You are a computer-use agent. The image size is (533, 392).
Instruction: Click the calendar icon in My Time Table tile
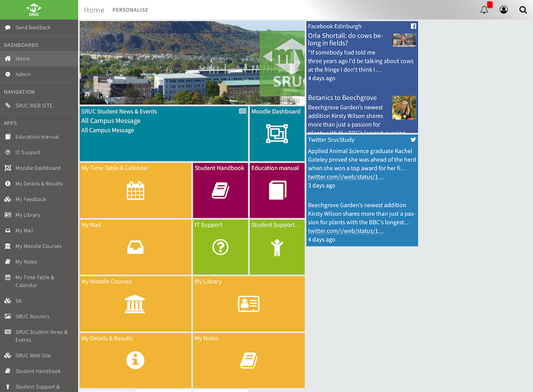135,191
